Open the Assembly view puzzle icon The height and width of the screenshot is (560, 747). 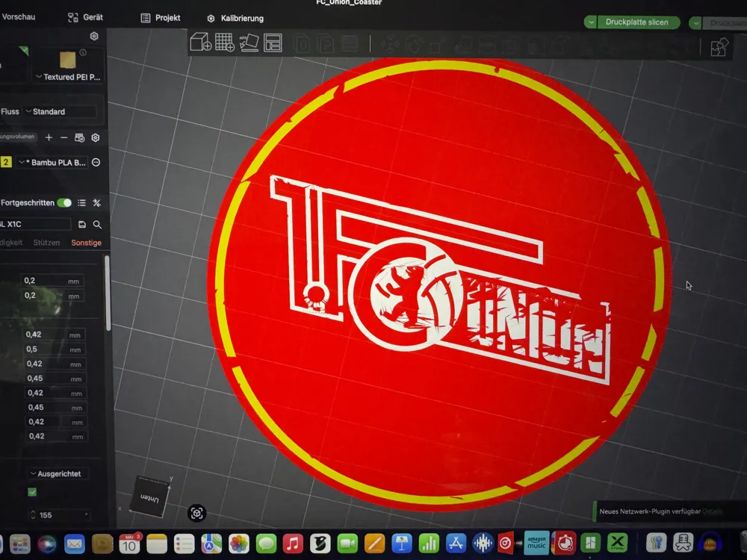coord(719,47)
